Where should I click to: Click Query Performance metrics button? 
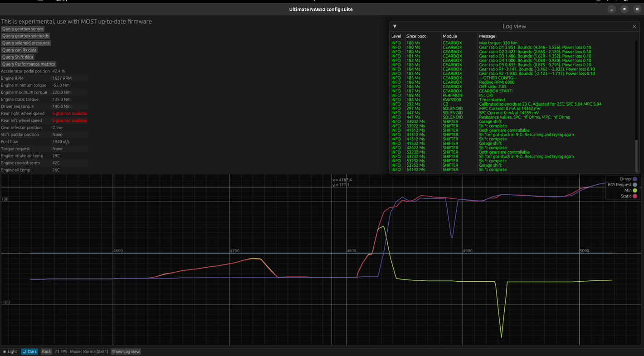(29, 64)
